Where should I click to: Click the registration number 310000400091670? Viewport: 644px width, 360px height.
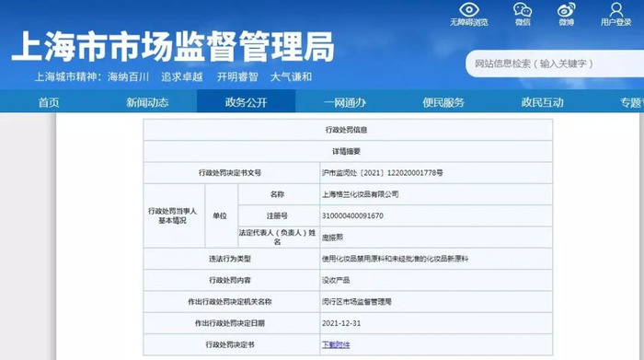(352, 215)
